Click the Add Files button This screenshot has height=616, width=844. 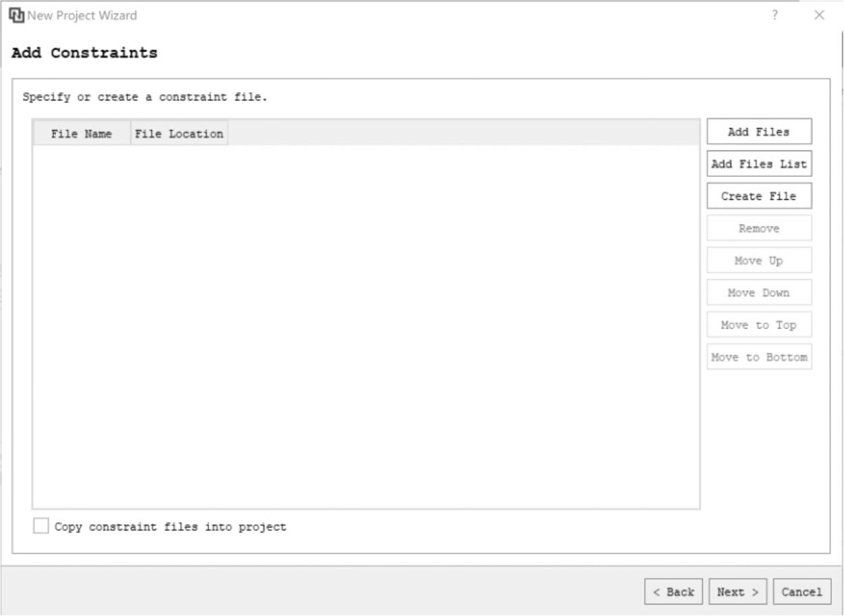point(759,132)
